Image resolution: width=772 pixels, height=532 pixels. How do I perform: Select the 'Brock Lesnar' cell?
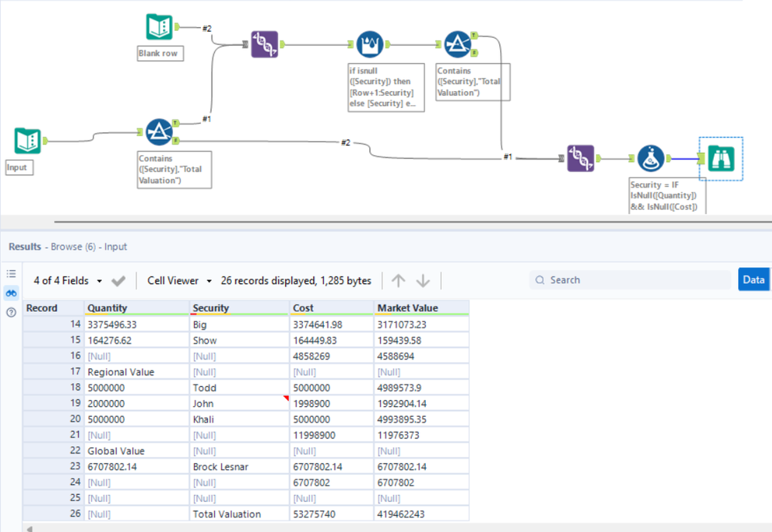tap(240, 466)
